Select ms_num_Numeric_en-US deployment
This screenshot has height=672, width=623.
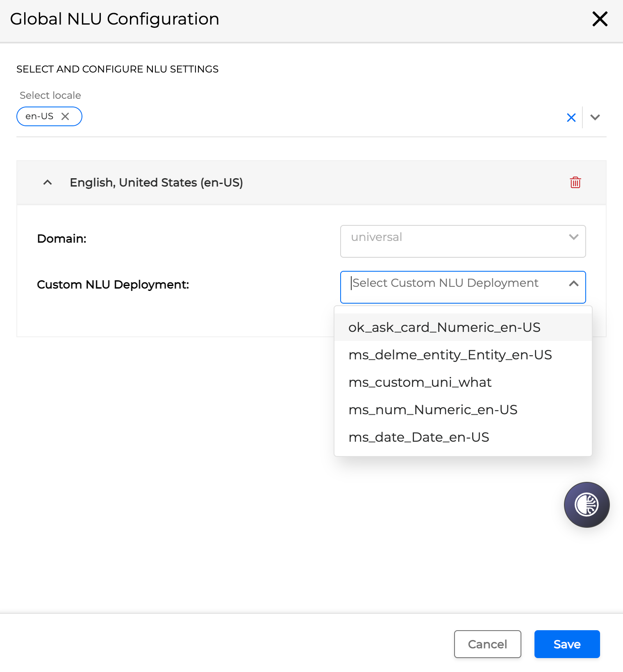[x=463, y=410]
